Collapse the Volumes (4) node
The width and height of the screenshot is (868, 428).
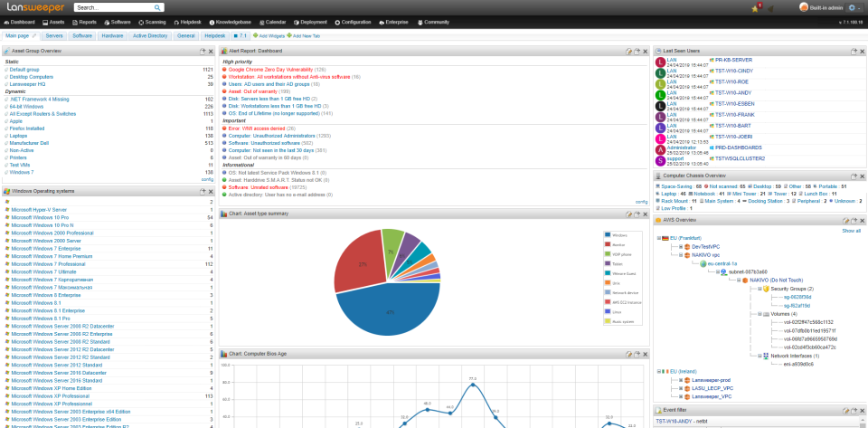click(759, 314)
